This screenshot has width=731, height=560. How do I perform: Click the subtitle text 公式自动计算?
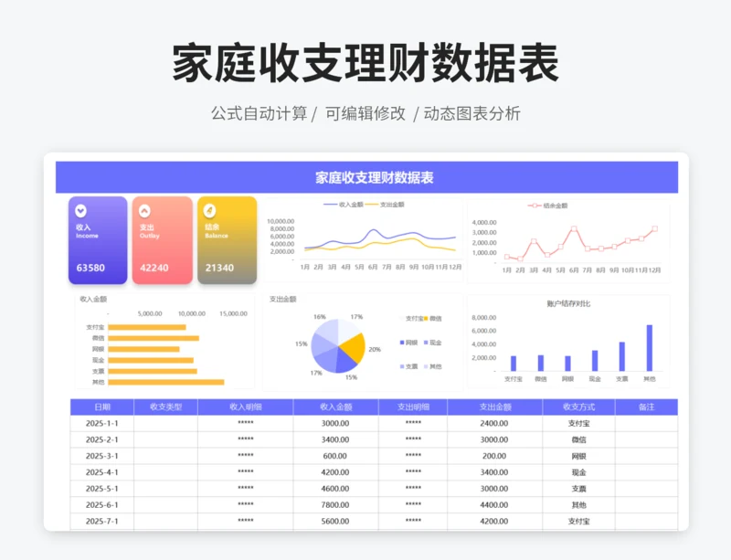click(x=260, y=113)
